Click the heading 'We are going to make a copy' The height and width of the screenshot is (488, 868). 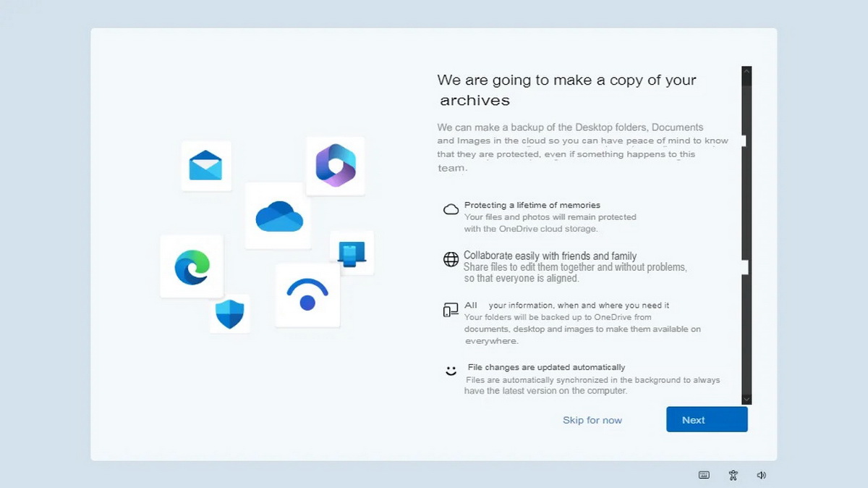567,90
